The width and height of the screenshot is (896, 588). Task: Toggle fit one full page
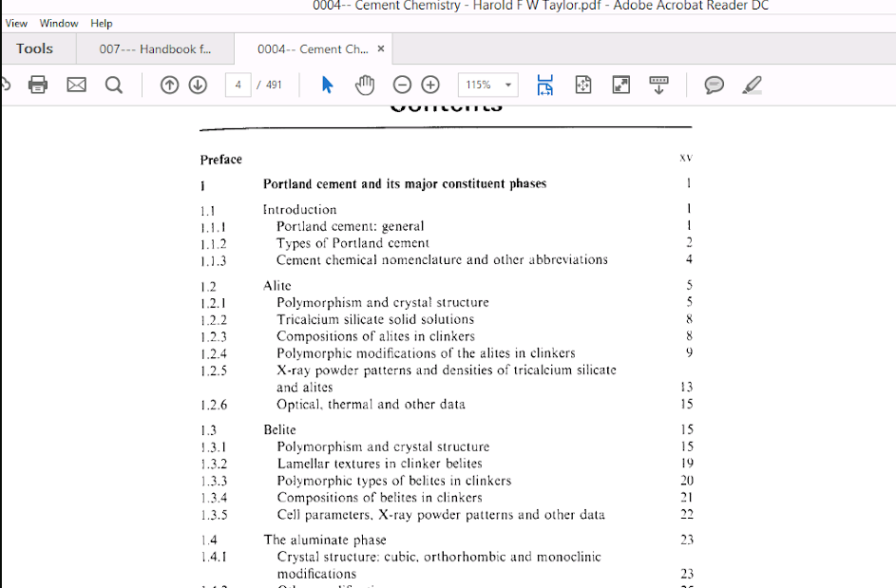click(x=582, y=85)
